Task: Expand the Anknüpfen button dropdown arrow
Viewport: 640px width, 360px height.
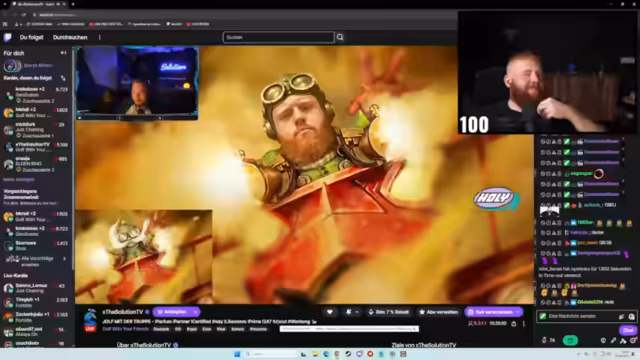Action: click(196, 312)
